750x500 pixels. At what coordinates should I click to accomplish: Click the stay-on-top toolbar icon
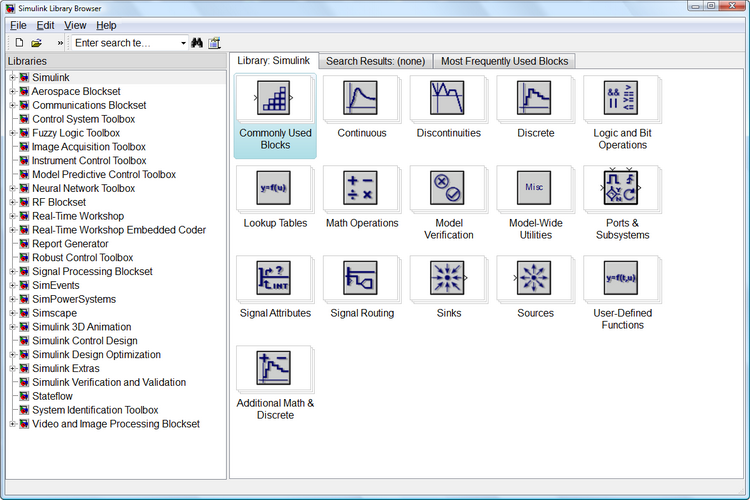tap(214, 43)
